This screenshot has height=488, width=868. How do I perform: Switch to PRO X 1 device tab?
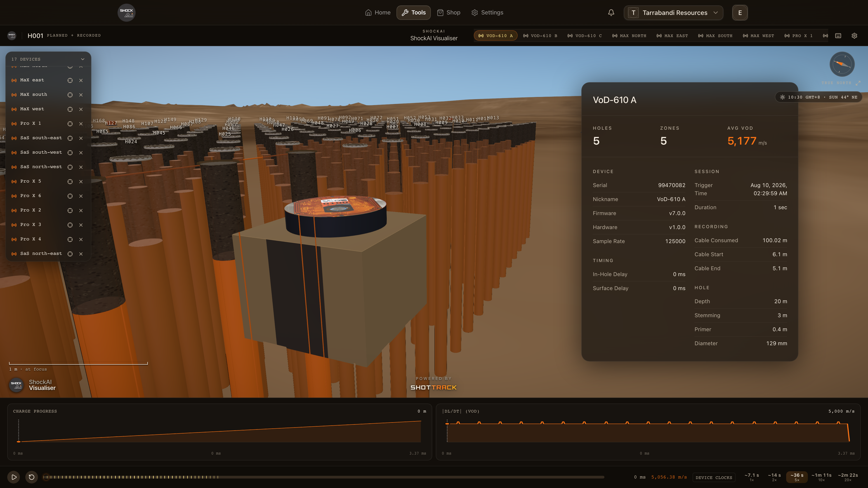pos(799,36)
